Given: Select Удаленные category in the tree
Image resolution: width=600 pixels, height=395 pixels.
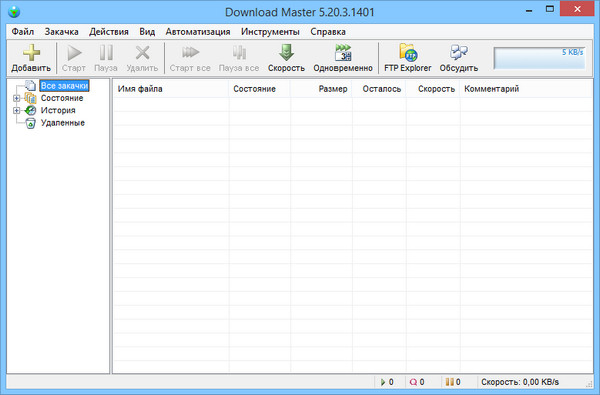Looking at the screenshot, I should [63, 123].
